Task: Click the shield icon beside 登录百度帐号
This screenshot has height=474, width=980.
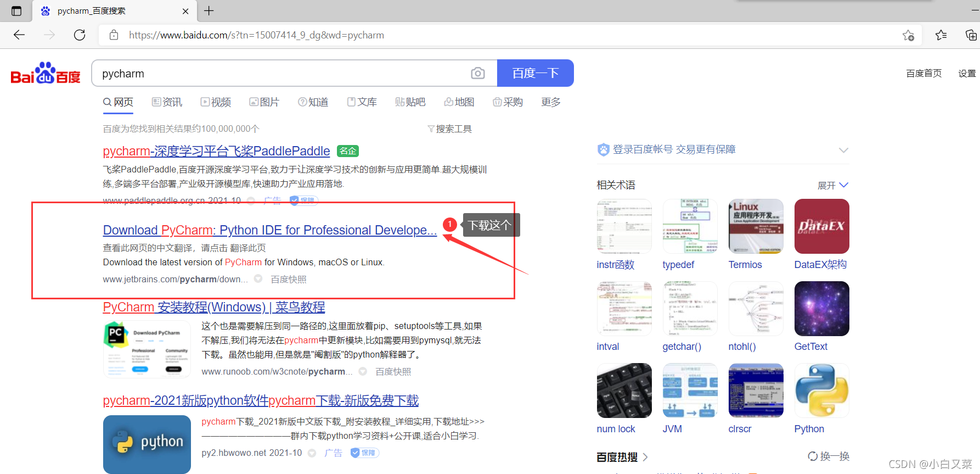Action: click(x=604, y=149)
